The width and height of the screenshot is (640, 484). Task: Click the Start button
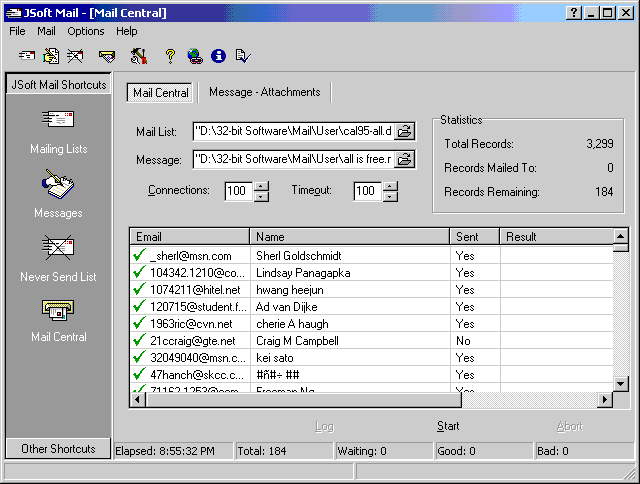click(448, 426)
